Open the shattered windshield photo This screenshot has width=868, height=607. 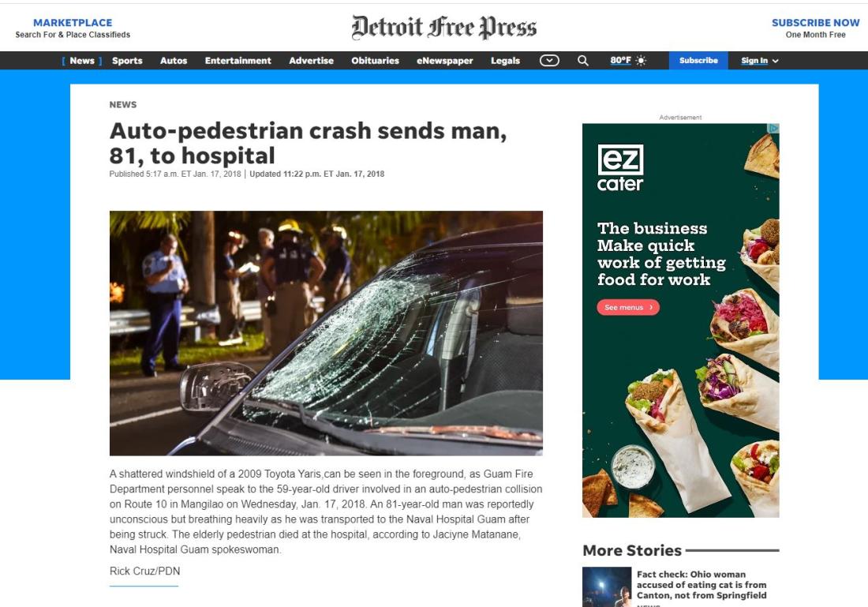(326, 333)
